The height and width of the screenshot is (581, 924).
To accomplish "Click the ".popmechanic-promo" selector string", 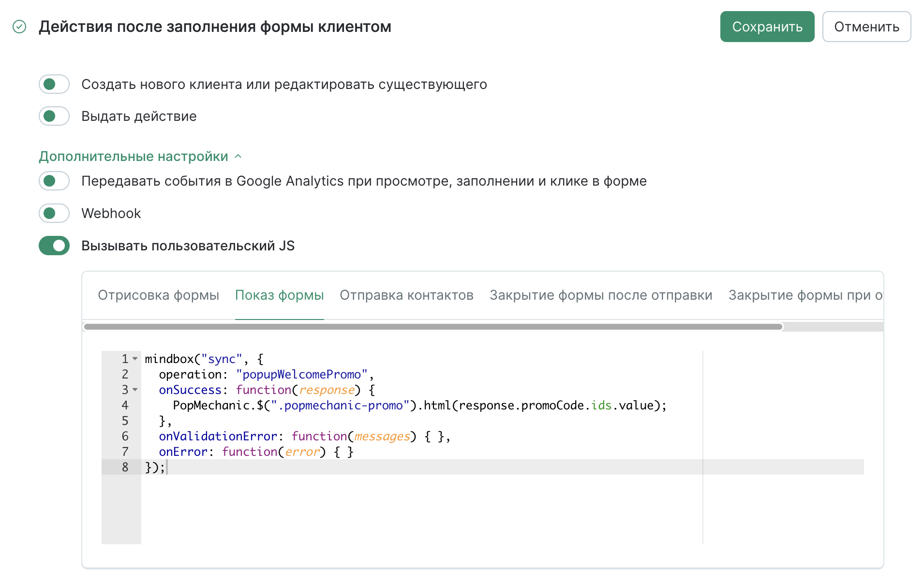I will pyautogui.click(x=340, y=405).
